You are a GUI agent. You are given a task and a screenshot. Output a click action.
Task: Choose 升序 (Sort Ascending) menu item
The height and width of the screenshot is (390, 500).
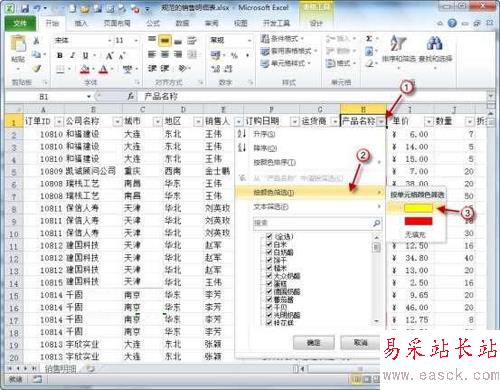pos(310,134)
